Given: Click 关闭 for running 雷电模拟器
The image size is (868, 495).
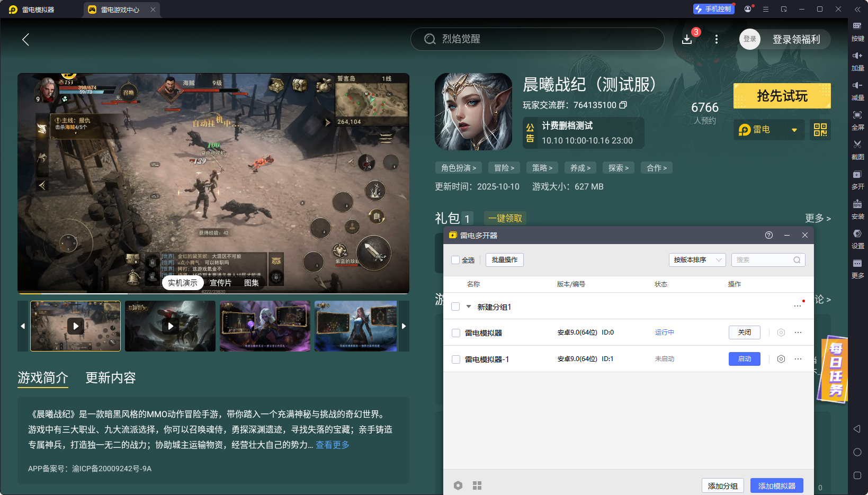Looking at the screenshot, I should coord(745,332).
